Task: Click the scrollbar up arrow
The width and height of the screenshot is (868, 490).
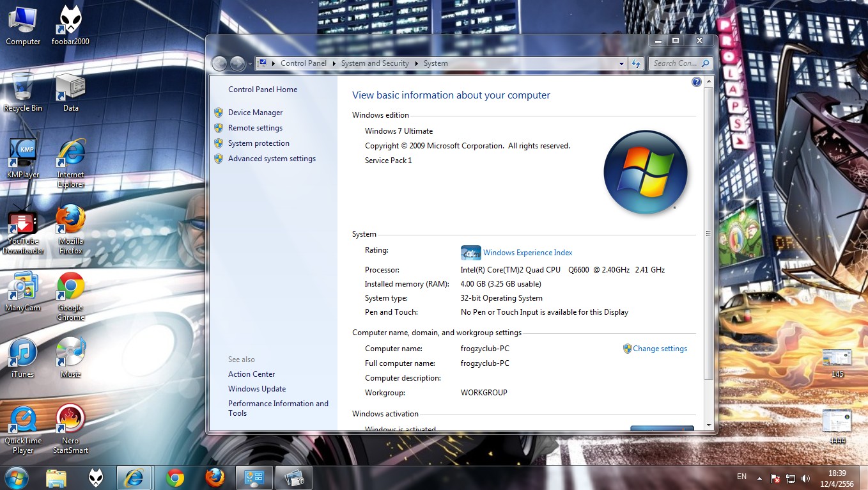Action: click(x=708, y=82)
